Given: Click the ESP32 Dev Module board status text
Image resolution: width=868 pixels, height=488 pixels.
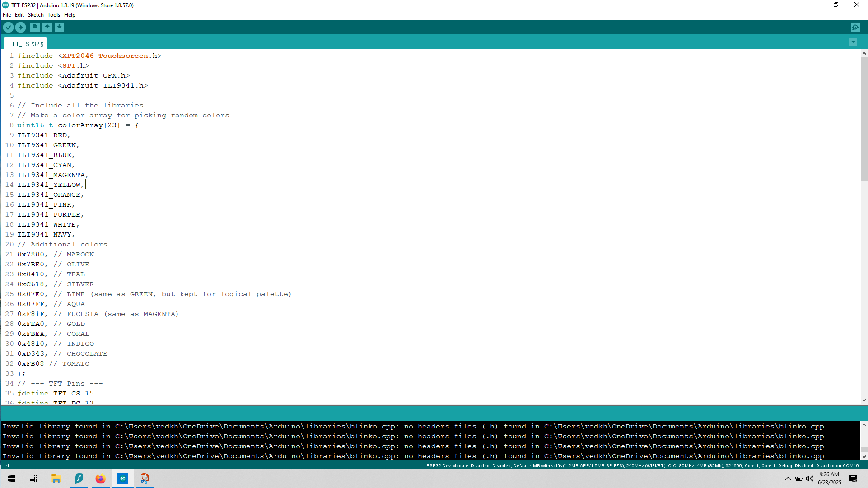Looking at the screenshot, I should (642, 466).
